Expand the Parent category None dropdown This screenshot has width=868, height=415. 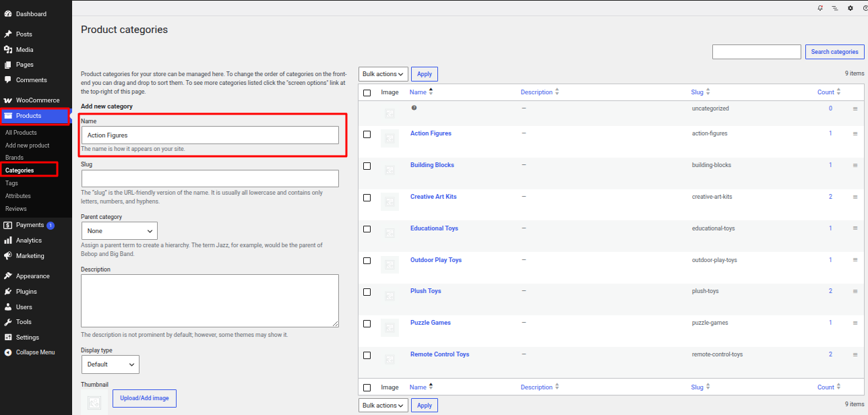click(x=119, y=231)
